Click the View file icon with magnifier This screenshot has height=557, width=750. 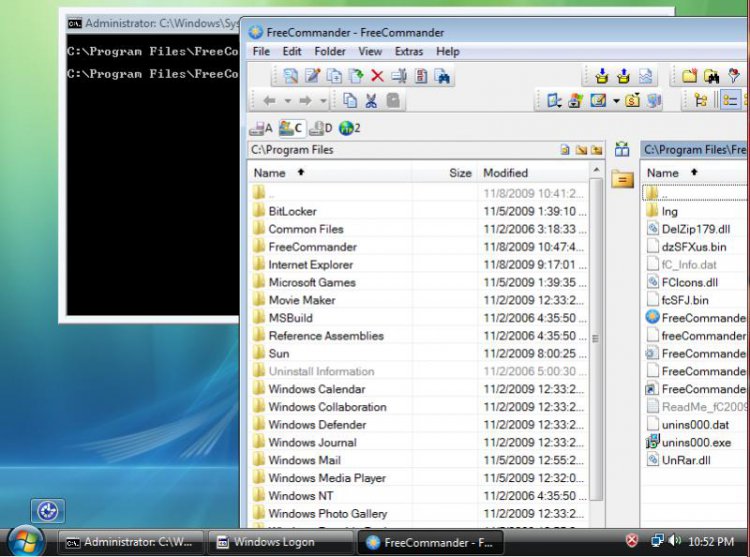(x=290, y=76)
